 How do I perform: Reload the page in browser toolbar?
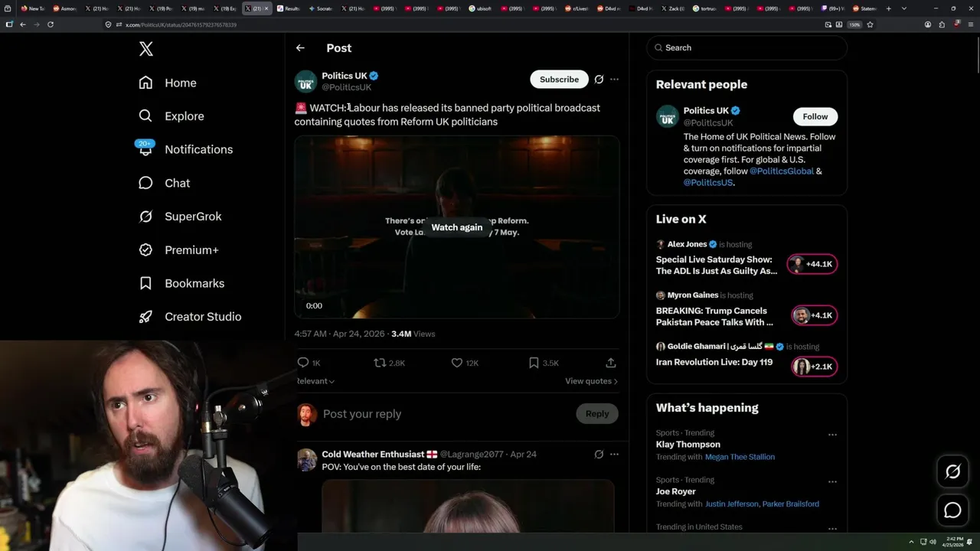pyautogui.click(x=51, y=24)
